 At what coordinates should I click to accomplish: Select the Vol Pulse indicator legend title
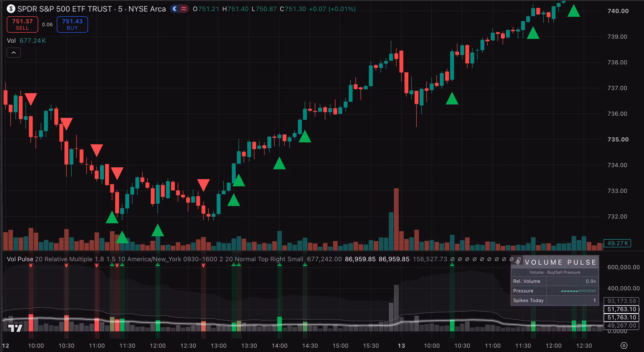point(20,259)
